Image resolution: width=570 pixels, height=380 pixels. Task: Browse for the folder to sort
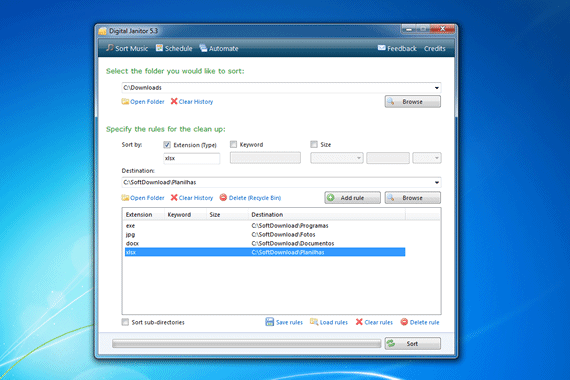[x=413, y=102]
